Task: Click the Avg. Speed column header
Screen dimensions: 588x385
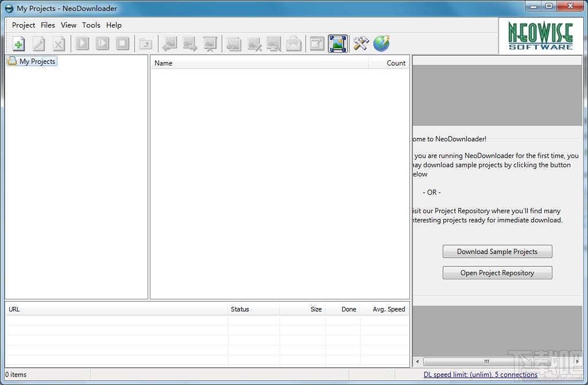Action: (x=385, y=309)
